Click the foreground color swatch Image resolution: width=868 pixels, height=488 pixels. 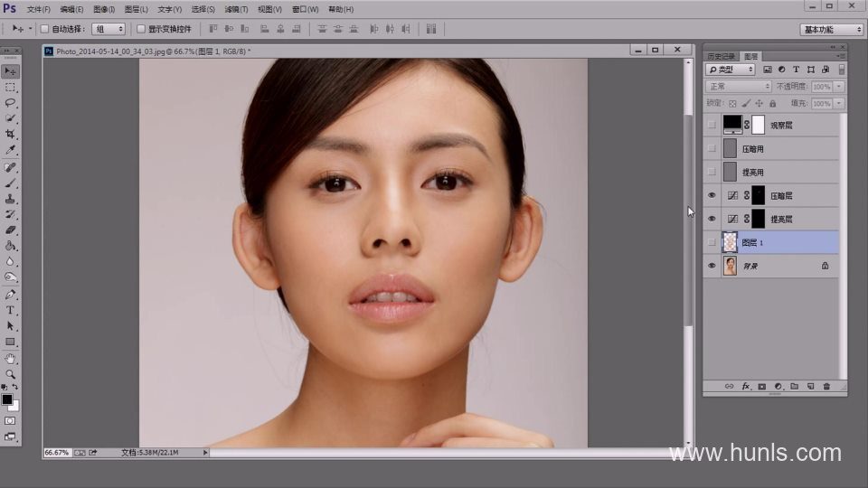tap(7, 399)
